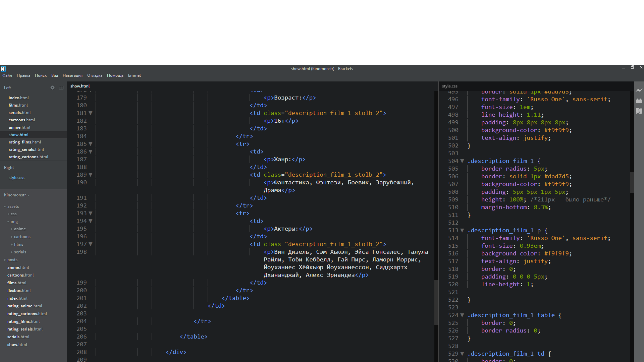
Task: Click the #f9f9f9 color value line 507
Action: click(x=556, y=184)
